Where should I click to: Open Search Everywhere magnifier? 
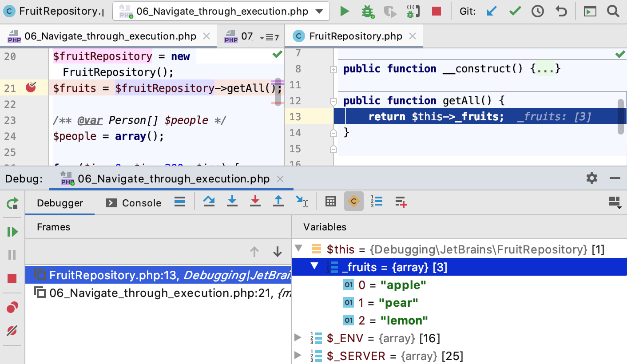[x=613, y=12]
